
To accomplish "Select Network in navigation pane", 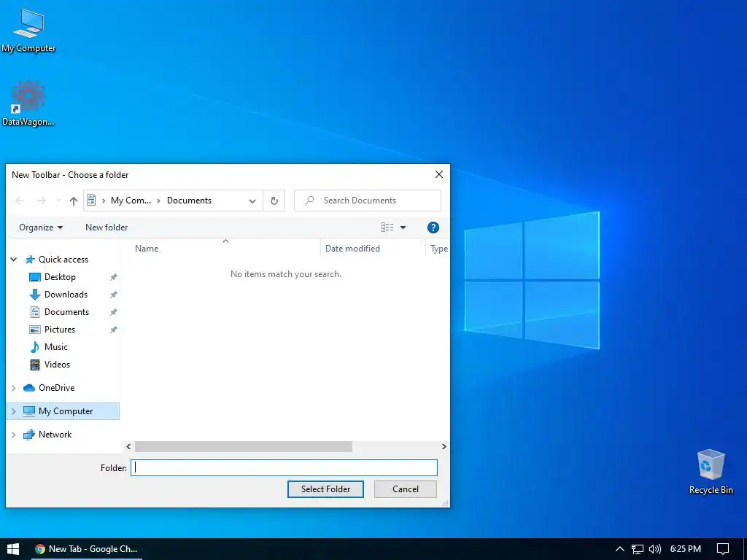I will (x=55, y=435).
